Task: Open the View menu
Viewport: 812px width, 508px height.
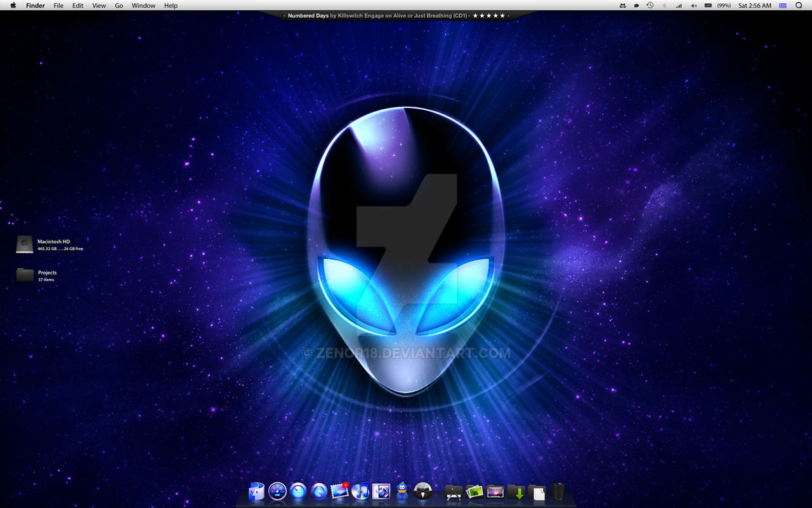Action: click(99, 6)
